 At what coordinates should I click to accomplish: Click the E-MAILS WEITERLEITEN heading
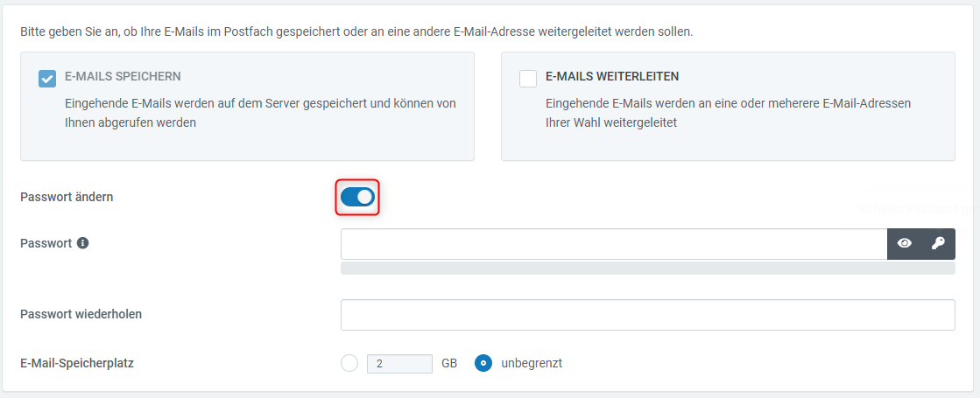point(612,77)
